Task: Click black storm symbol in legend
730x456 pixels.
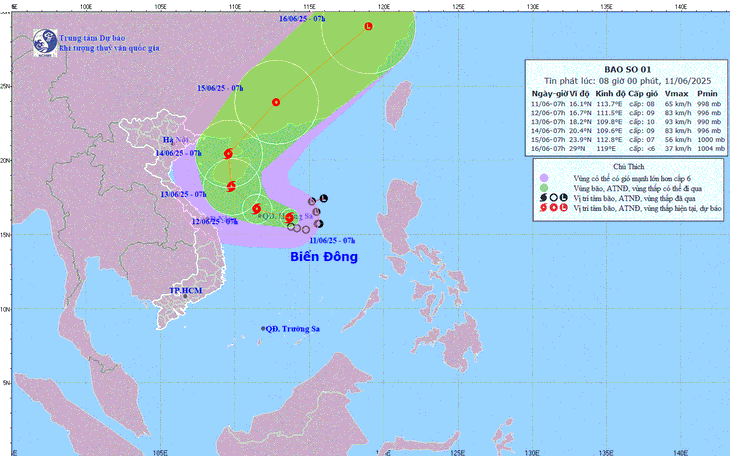Action: (543, 198)
